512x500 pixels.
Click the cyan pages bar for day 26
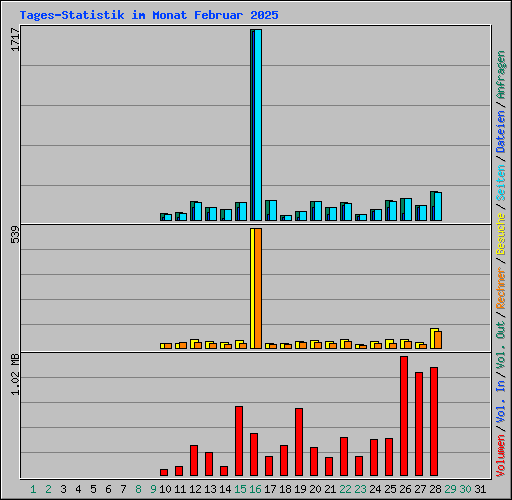click(408, 210)
